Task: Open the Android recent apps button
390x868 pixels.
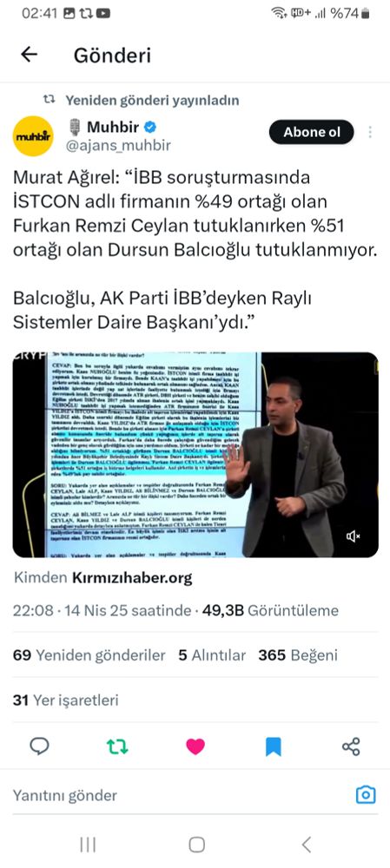Action: 88,845
